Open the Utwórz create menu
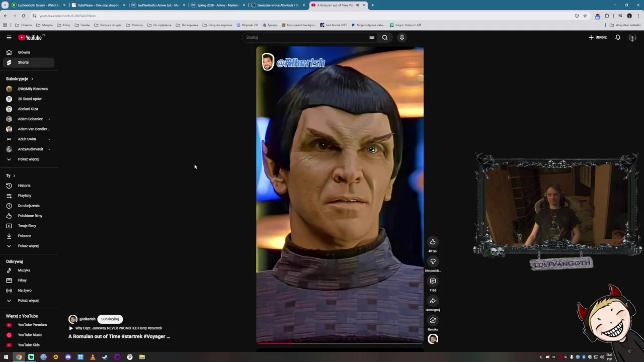Viewport: 644px width, 362px height. [x=598, y=37]
